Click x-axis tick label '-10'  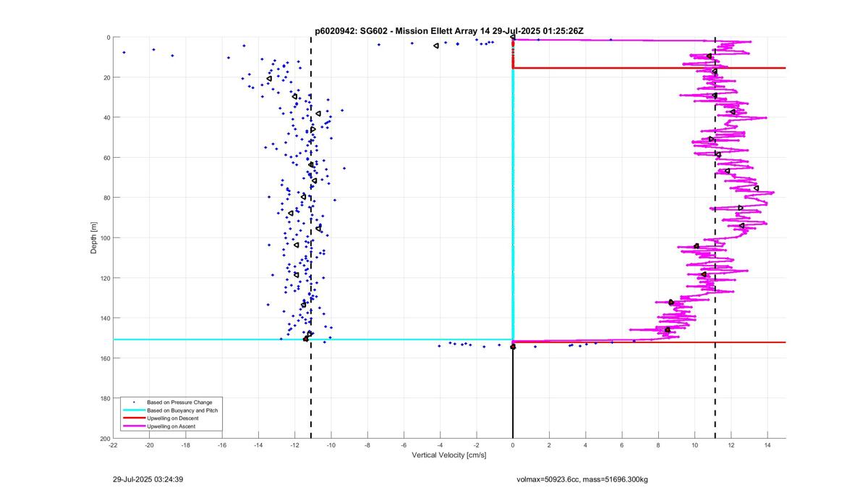[331, 445]
